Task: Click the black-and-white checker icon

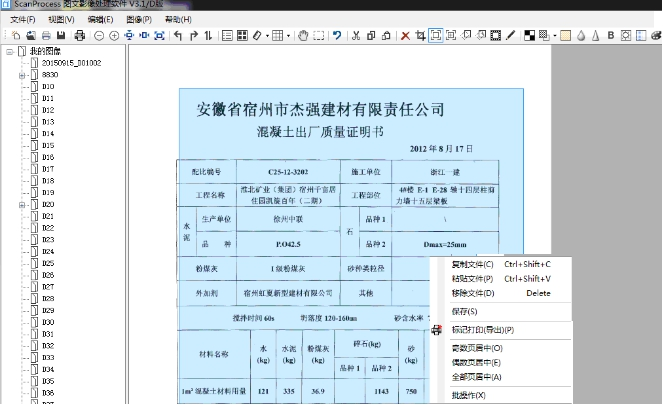Action: coord(529,36)
